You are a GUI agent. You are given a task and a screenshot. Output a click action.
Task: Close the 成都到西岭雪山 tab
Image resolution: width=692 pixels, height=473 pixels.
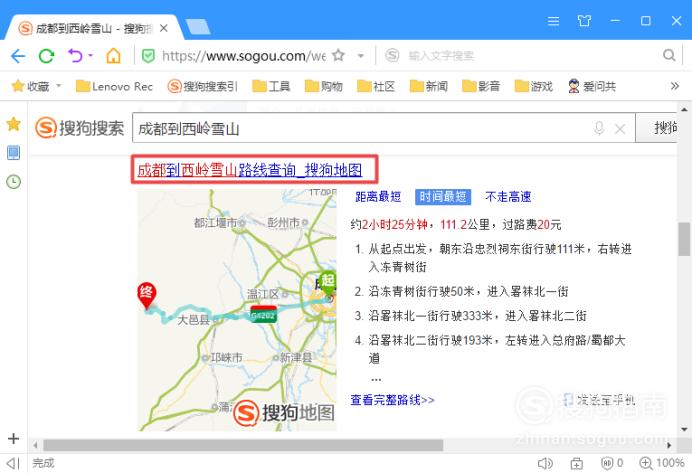164,28
